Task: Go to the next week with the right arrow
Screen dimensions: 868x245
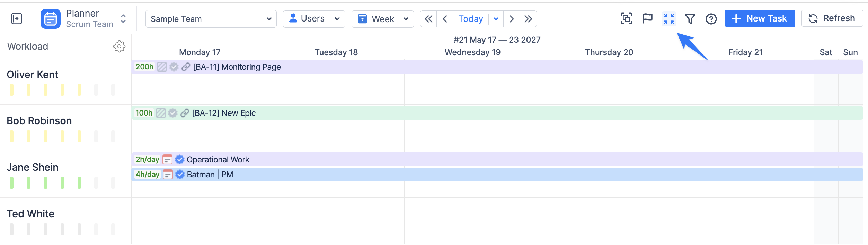Action: (512, 19)
